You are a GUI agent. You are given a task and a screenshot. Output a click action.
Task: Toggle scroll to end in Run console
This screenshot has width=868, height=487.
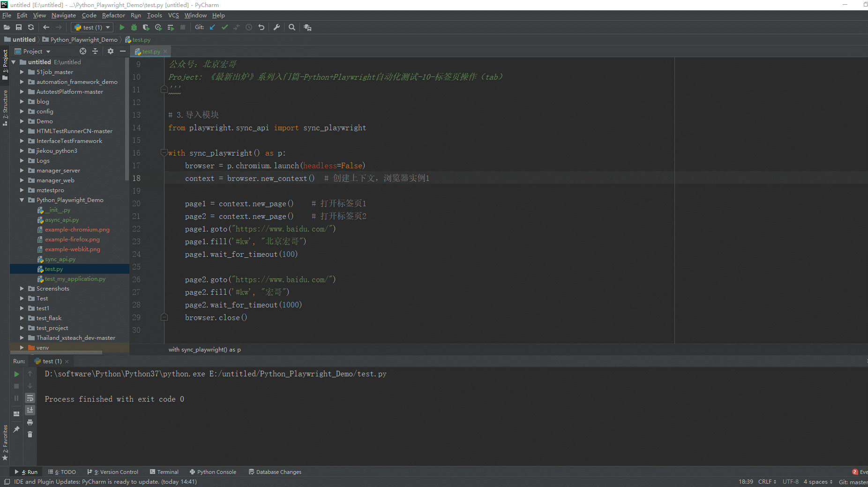[30, 410]
